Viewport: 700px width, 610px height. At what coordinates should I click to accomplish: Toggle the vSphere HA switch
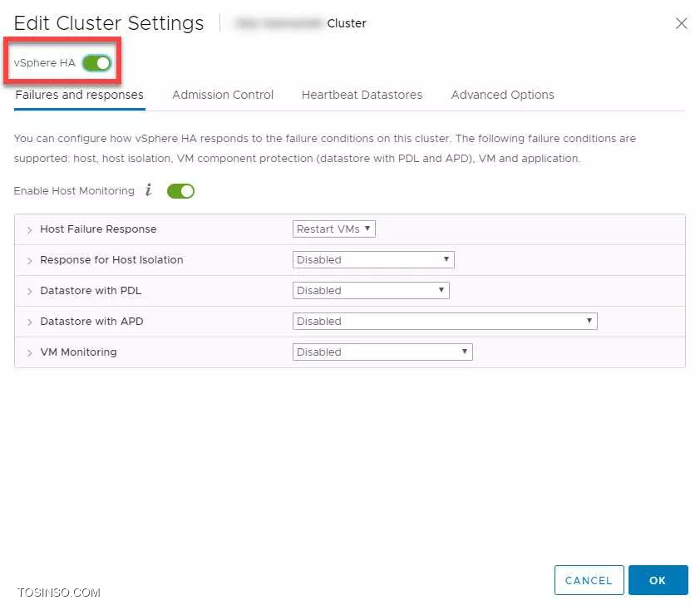point(97,63)
